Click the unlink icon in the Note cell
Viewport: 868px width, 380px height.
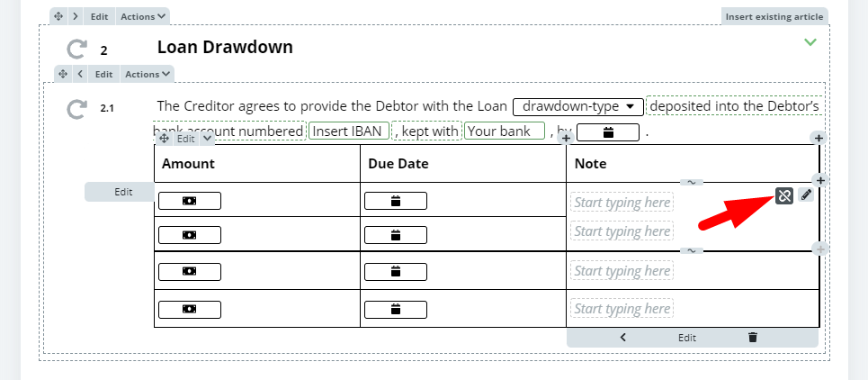tap(784, 195)
